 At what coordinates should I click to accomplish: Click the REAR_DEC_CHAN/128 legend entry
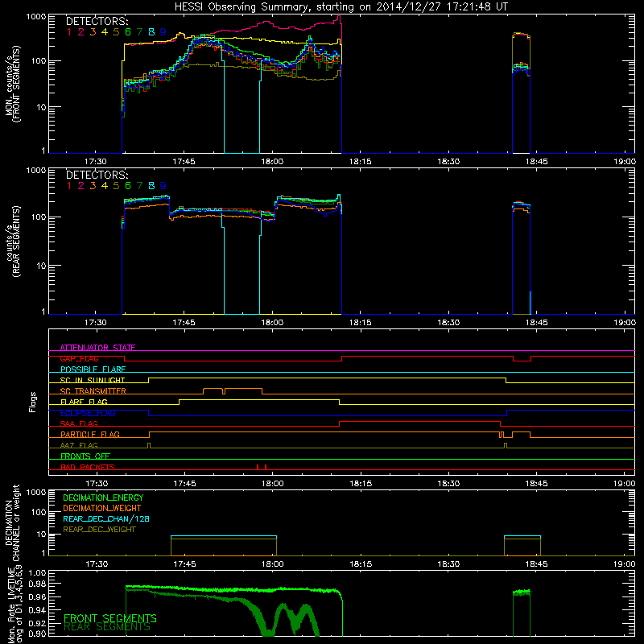pos(106,518)
